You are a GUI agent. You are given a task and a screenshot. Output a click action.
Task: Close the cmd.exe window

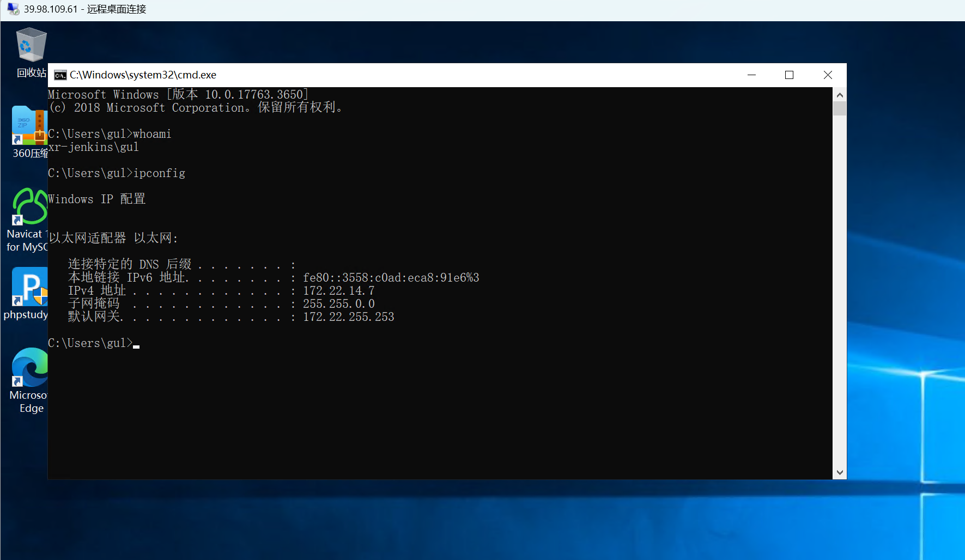pyautogui.click(x=828, y=75)
